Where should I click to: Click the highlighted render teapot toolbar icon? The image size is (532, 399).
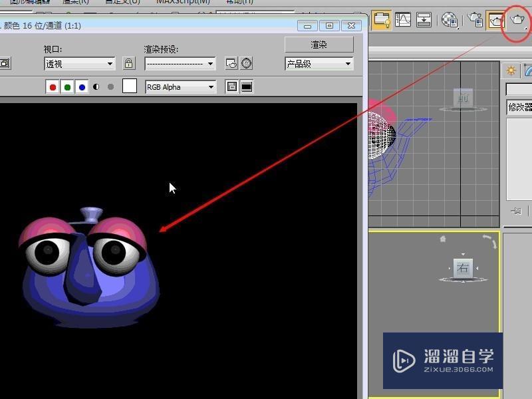click(496, 20)
